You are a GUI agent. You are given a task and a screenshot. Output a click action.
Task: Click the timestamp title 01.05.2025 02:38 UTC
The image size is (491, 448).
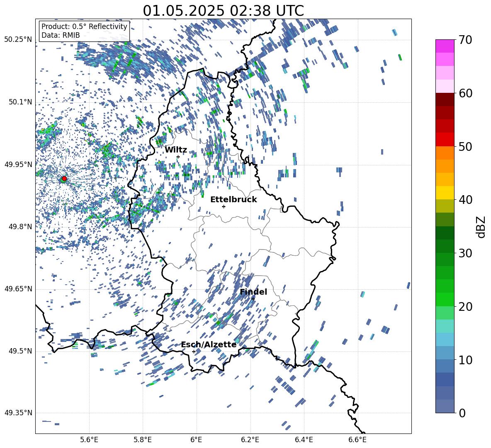click(223, 11)
